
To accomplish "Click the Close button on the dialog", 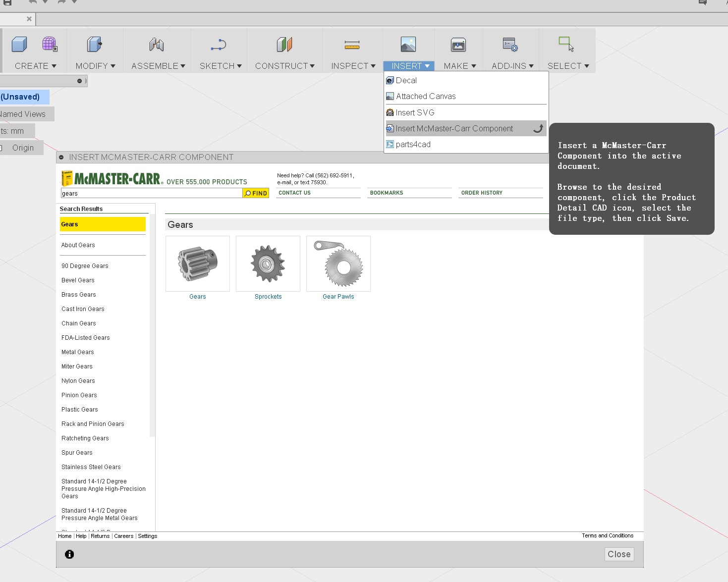I will pos(618,554).
